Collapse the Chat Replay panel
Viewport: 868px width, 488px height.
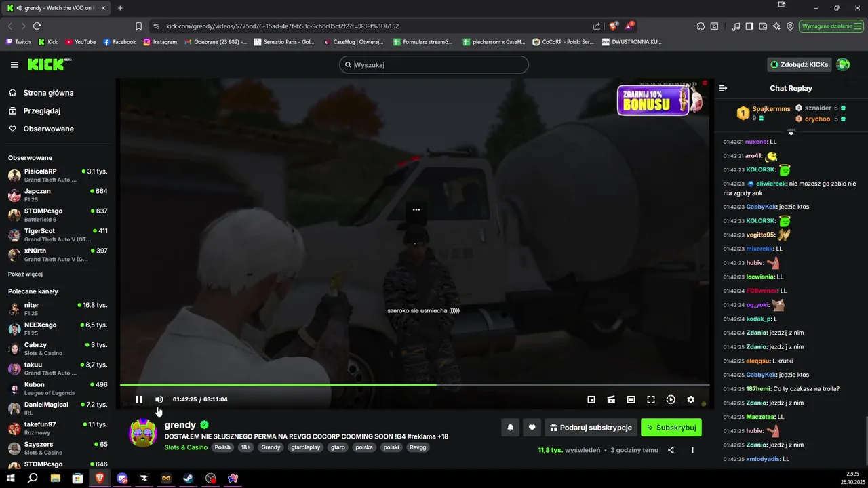723,88
